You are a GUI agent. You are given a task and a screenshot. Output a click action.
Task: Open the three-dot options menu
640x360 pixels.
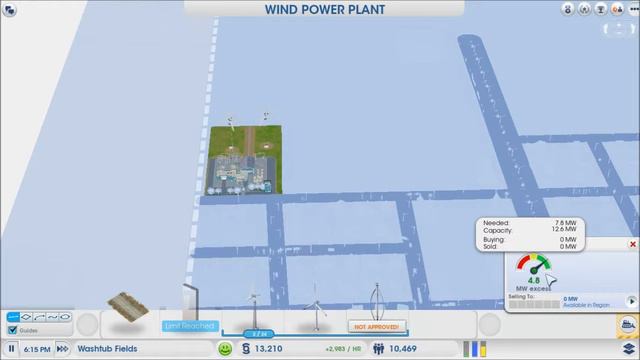point(634,9)
